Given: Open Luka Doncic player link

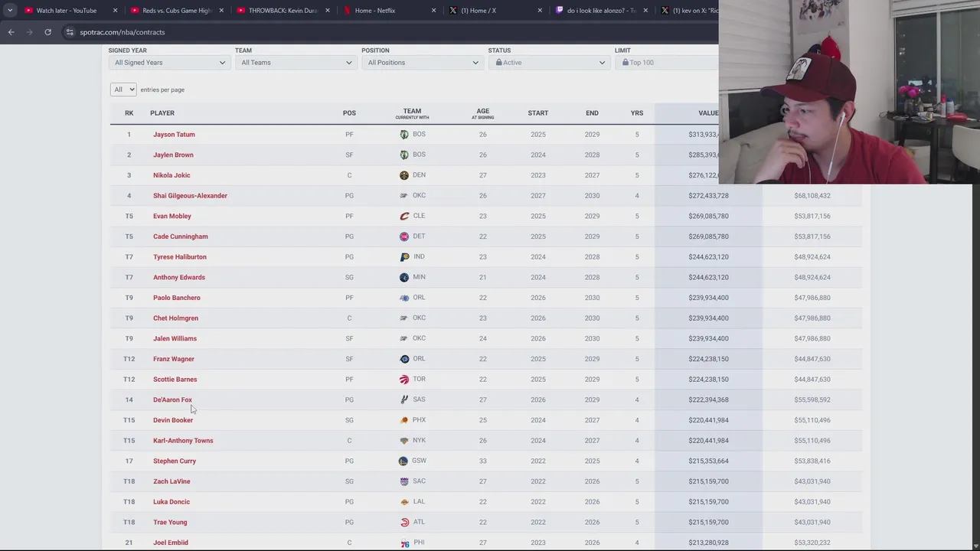Looking at the screenshot, I should pyautogui.click(x=171, y=502).
